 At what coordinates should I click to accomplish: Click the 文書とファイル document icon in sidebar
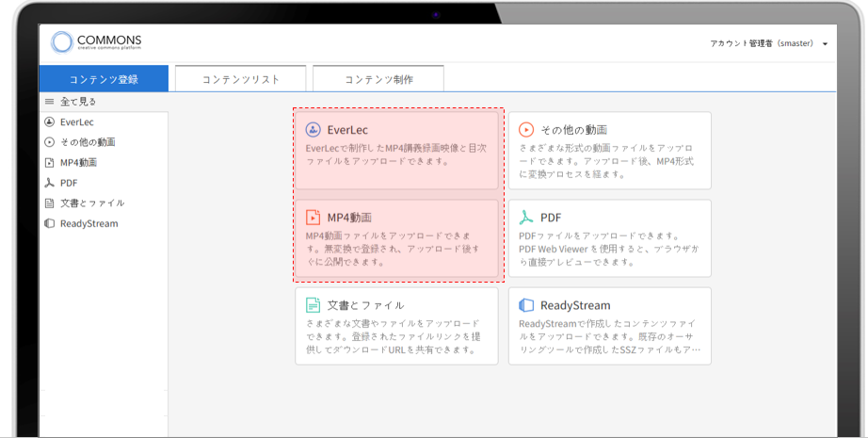click(49, 203)
